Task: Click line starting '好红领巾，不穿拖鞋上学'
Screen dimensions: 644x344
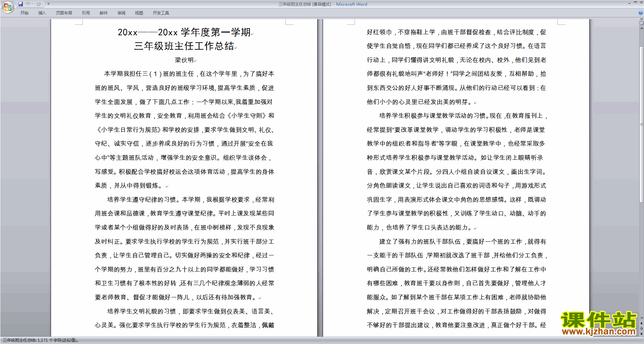Action: pyautogui.click(x=457, y=32)
